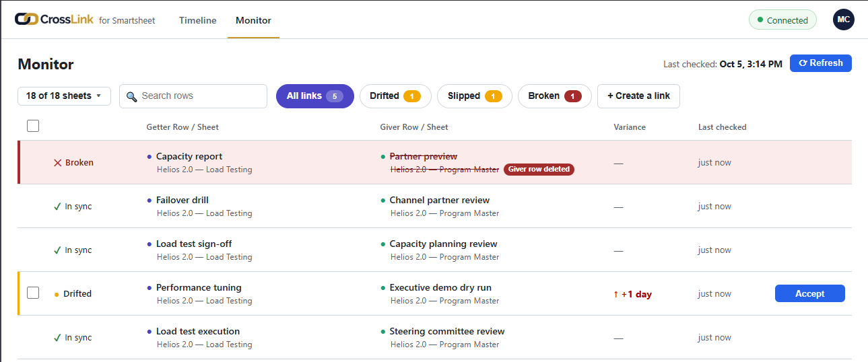Click the red X Broken status icon
868x362 pixels.
coord(57,163)
